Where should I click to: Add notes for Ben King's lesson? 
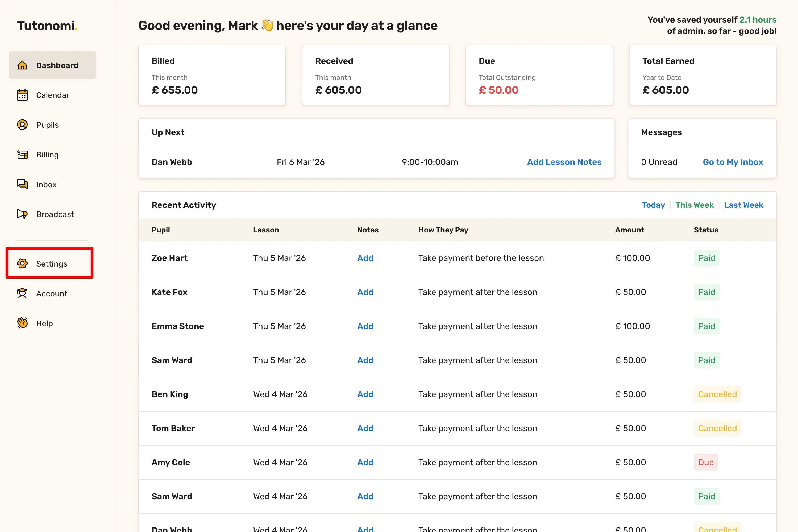point(365,394)
